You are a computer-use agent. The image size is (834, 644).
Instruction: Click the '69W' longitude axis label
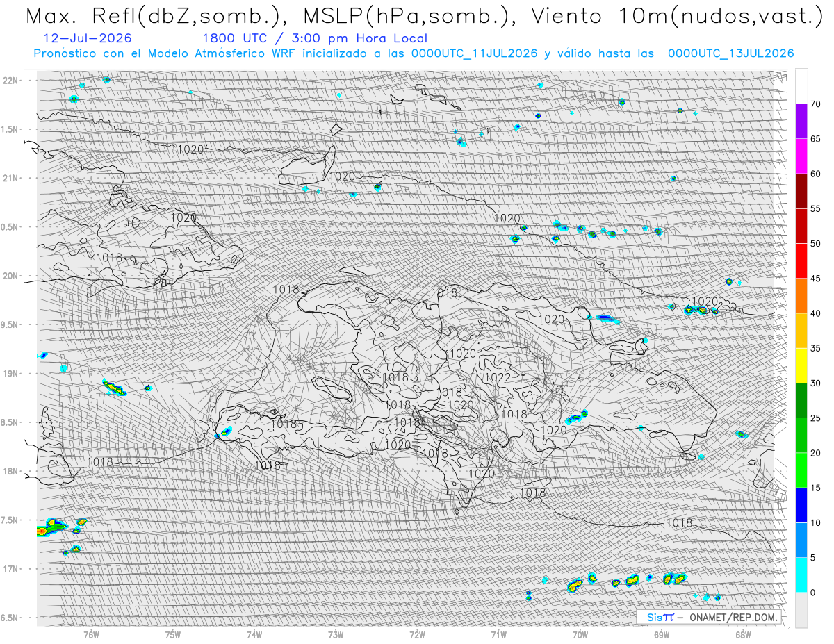click(662, 634)
